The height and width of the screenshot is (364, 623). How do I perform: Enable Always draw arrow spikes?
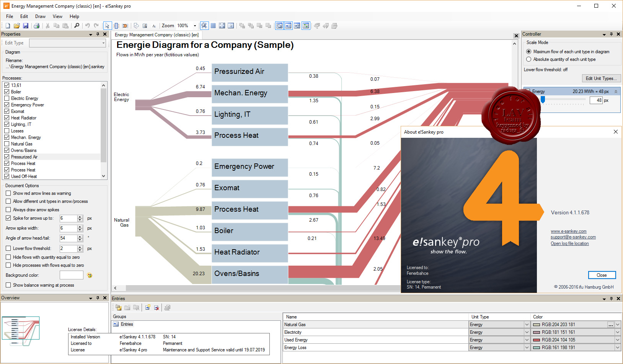coord(8,210)
